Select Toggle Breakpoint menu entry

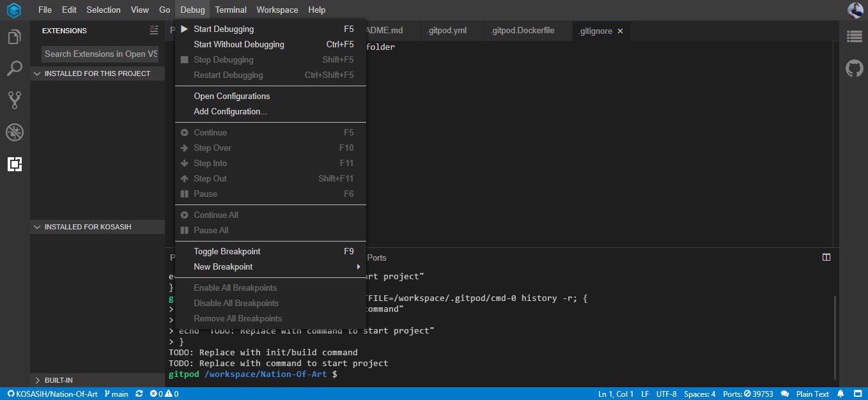click(x=270, y=251)
